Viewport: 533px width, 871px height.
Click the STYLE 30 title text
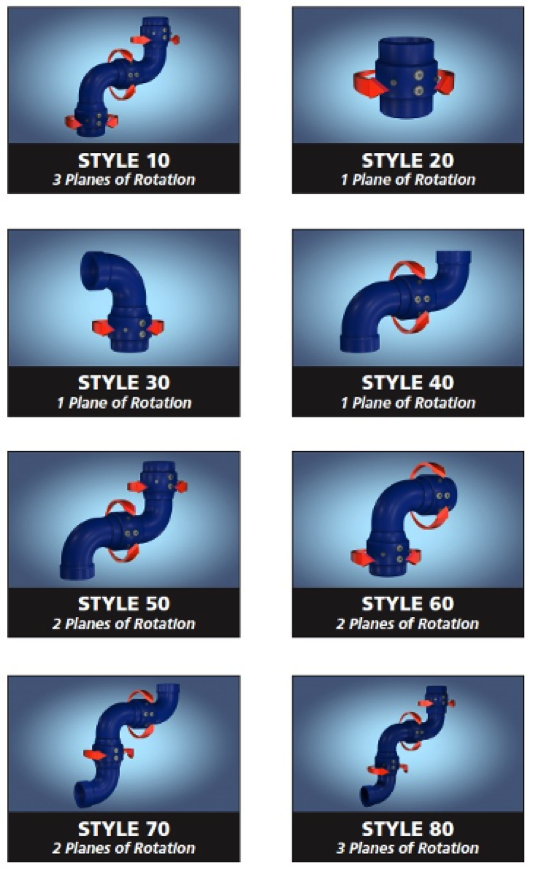tap(124, 383)
